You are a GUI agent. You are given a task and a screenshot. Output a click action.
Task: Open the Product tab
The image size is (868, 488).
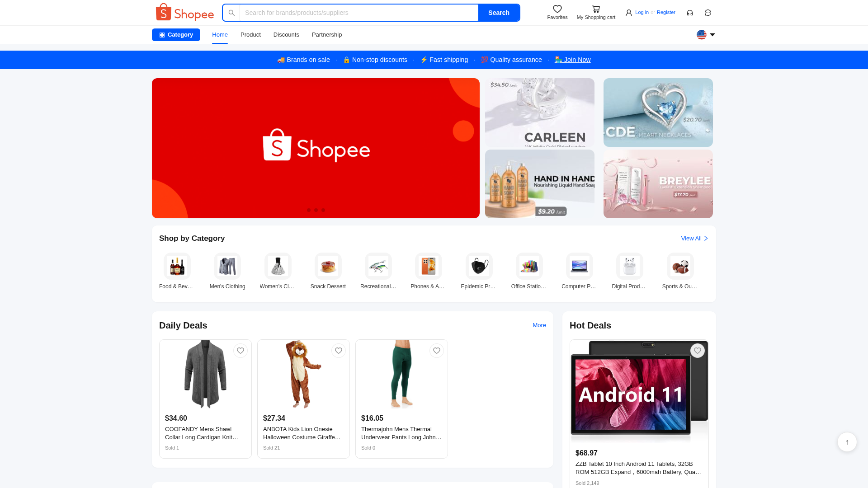click(250, 35)
